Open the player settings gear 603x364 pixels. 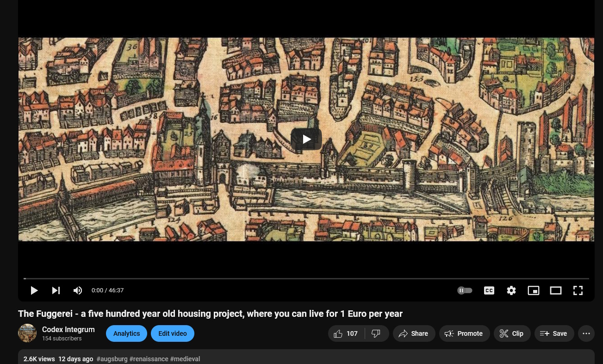[511, 290]
